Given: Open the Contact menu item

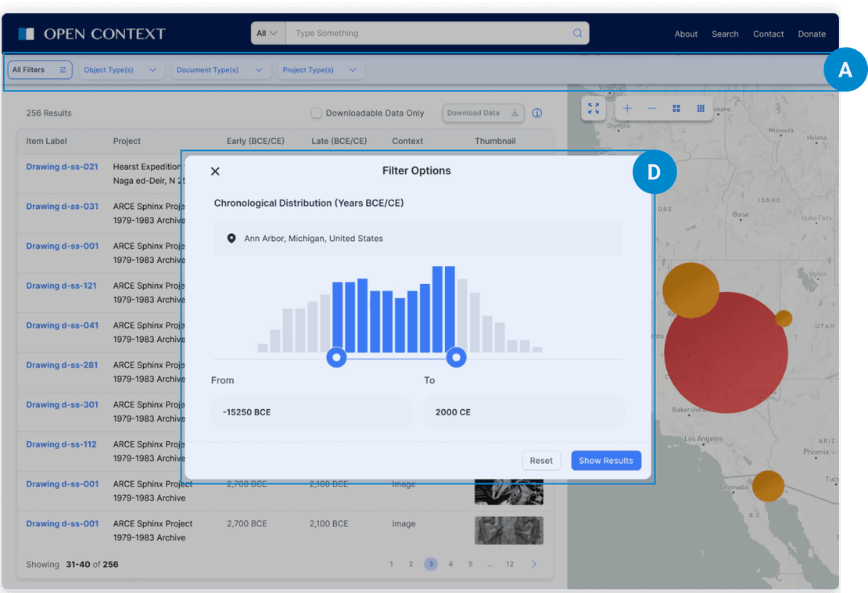Looking at the screenshot, I should click(768, 34).
